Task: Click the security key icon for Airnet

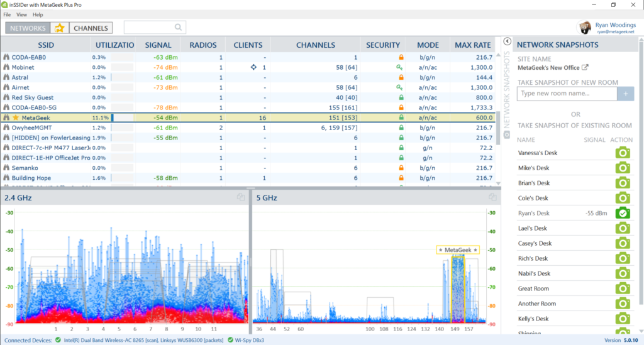Action: pos(399,87)
